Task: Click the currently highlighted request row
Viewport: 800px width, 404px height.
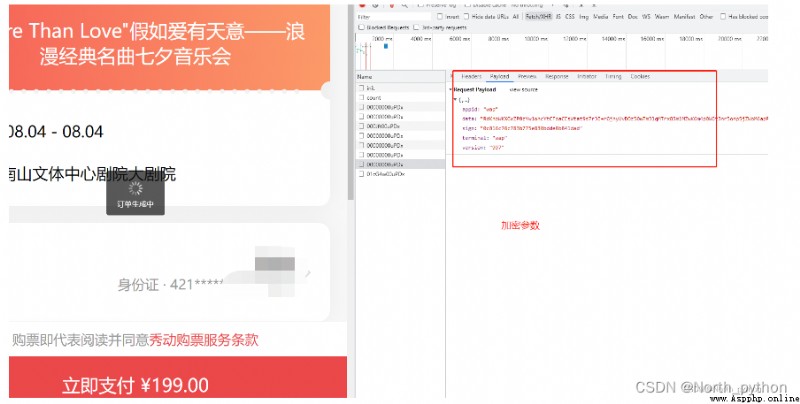Action: 400,164
